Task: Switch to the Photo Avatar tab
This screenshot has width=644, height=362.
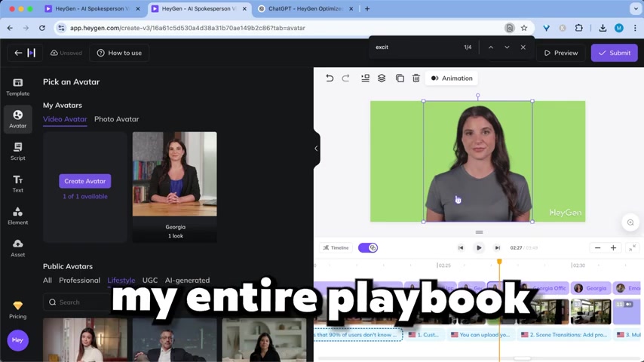Action: tap(116, 119)
